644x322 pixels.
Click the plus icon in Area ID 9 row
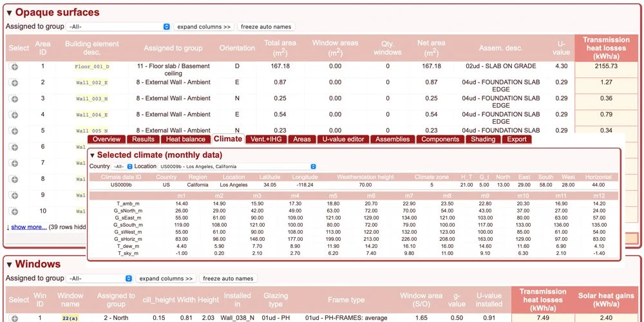(x=14, y=196)
